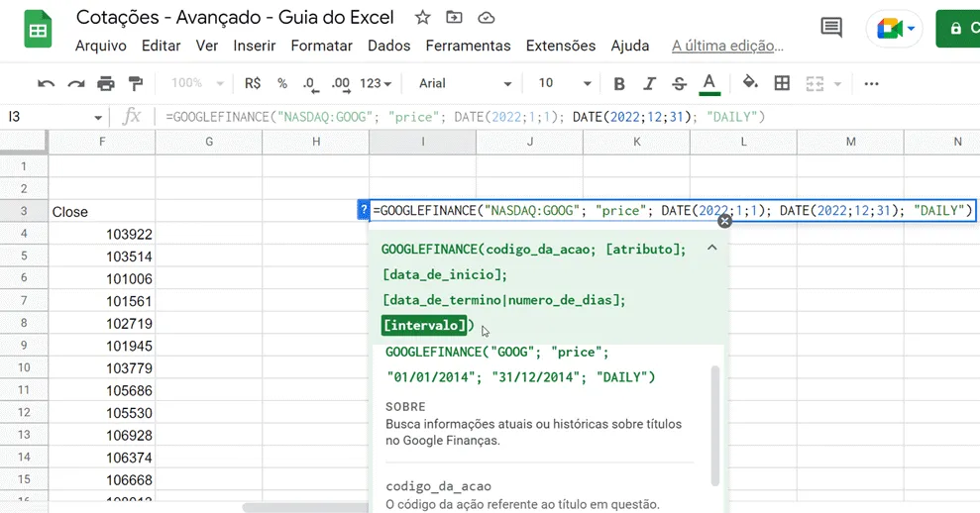The height and width of the screenshot is (513, 980).
Task: Select column F header
Action: coord(102,142)
